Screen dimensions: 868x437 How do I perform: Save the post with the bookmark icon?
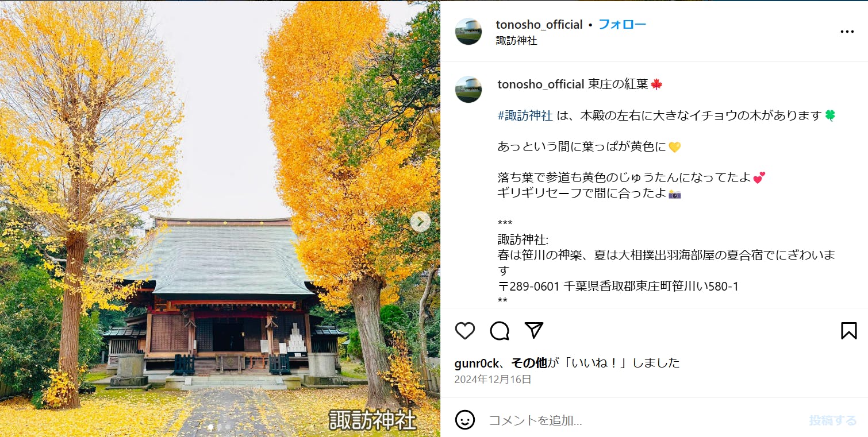pos(848,331)
